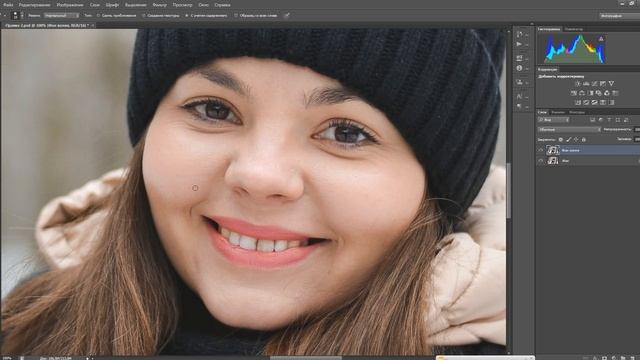Add a Curves adjustment layer

[595, 84]
